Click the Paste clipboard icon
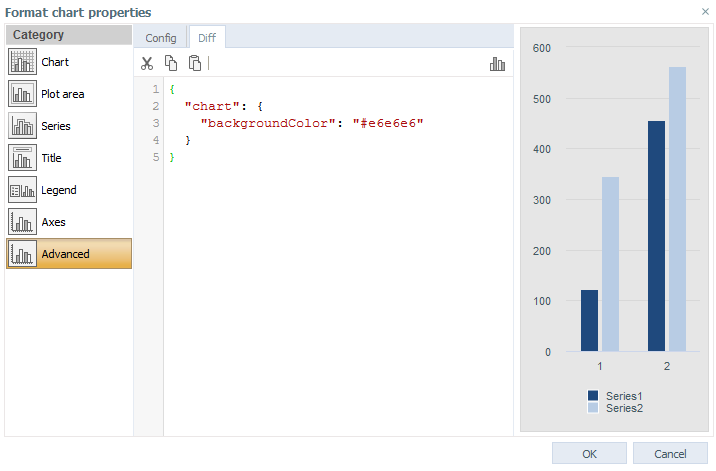 click(x=195, y=63)
